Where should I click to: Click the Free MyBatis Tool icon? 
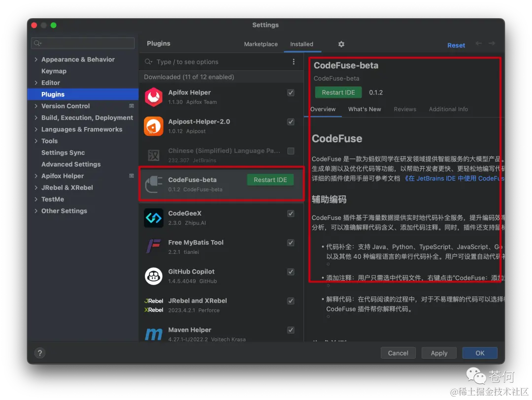[x=154, y=246]
